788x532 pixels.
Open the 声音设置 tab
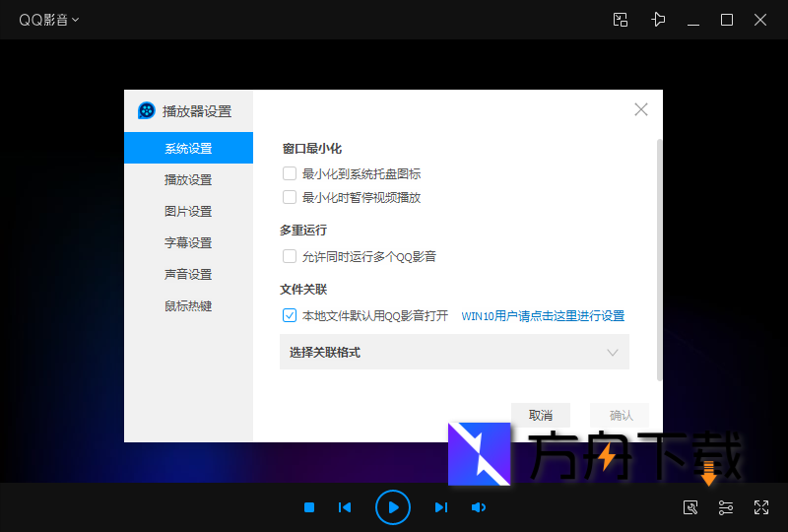(x=188, y=274)
